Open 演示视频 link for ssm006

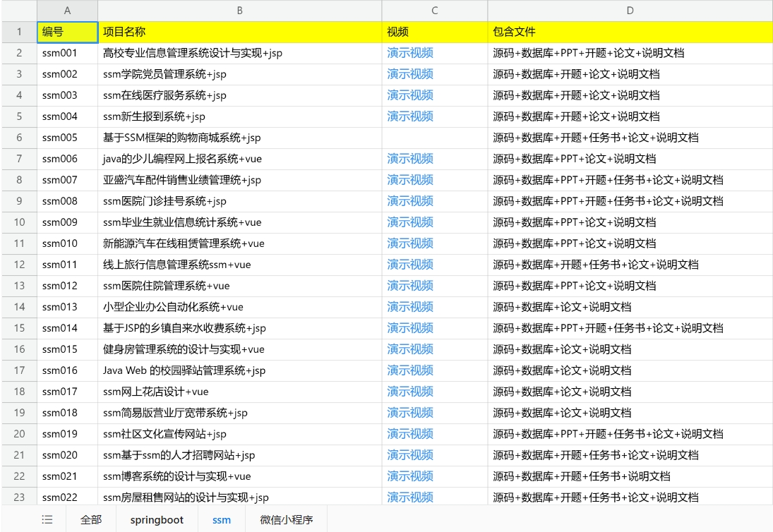click(410, 159)
